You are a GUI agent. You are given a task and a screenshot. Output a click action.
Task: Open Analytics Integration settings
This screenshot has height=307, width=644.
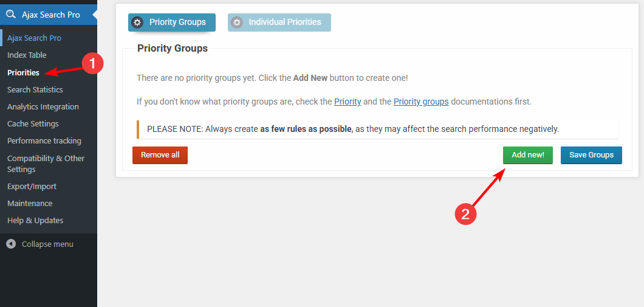click(x=43, y=106)
